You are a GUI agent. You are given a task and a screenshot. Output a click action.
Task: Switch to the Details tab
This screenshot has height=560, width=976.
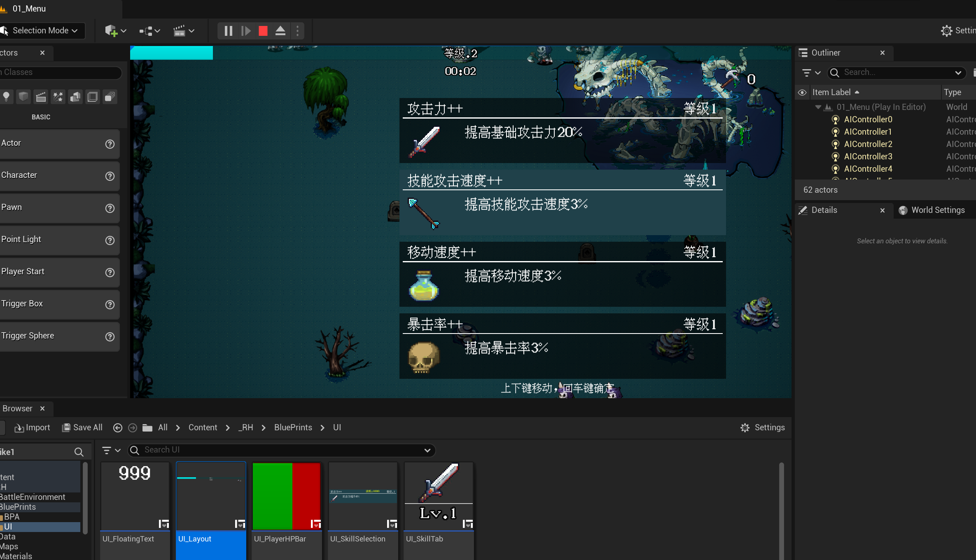pos(824,210)
